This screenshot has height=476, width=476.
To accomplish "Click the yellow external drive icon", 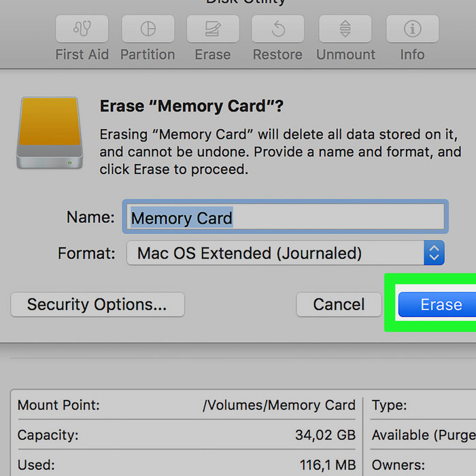I will 50,133.
